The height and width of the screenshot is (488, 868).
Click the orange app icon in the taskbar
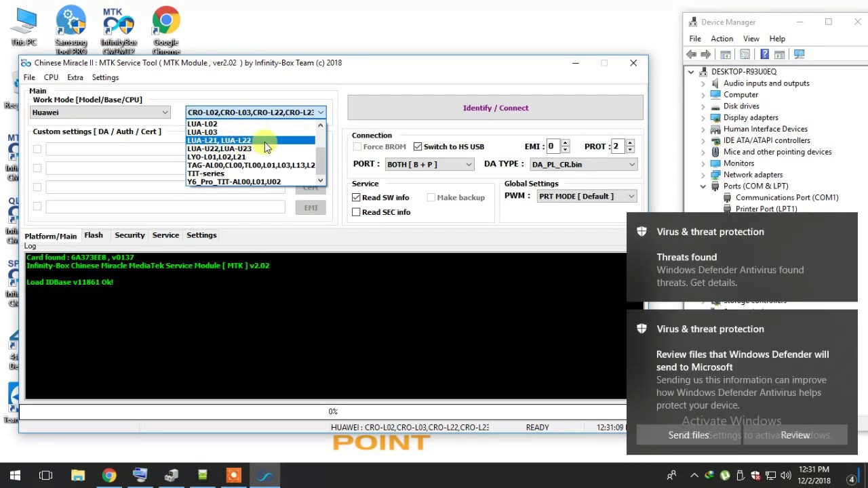233,475
